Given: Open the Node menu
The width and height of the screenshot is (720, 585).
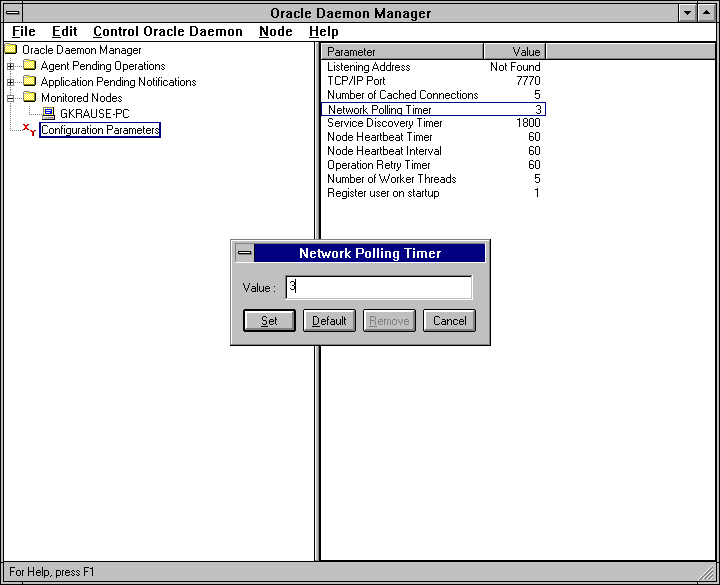Looking at the screenshot, I should (x=275, y=31).
